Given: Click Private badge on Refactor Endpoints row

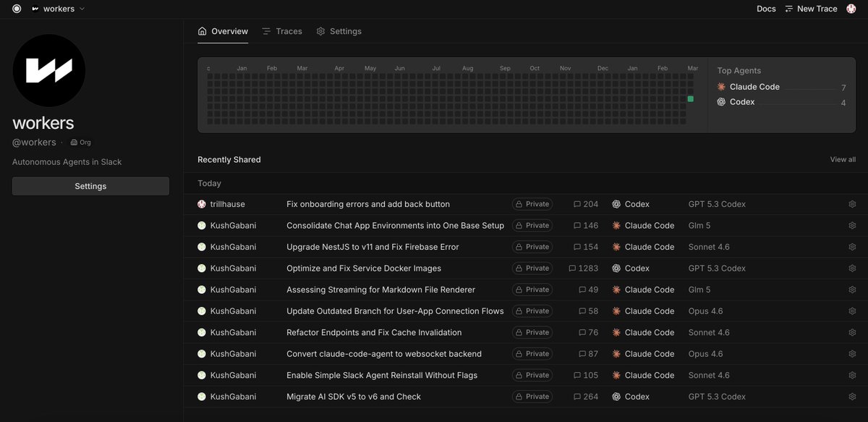Looking at the screenshot, I should point(532,332).
